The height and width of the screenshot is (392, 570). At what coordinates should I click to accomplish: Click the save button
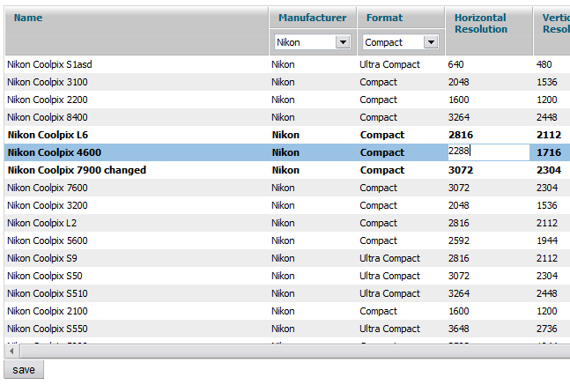point(24,370)
